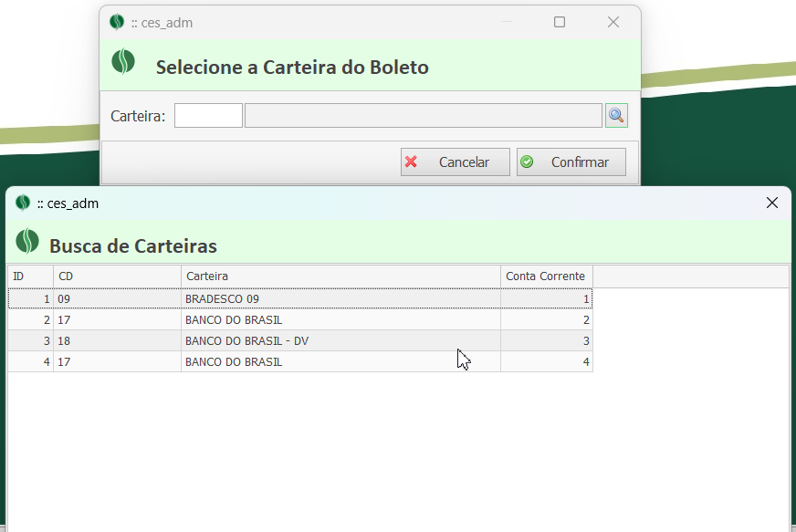
Task: Focus the Carteira code input field
Action: pos(208,116)
